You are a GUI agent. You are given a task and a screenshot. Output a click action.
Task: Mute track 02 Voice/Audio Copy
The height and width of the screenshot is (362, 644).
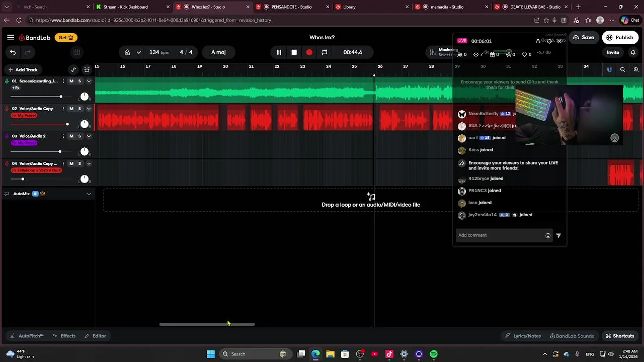(71, 109)
